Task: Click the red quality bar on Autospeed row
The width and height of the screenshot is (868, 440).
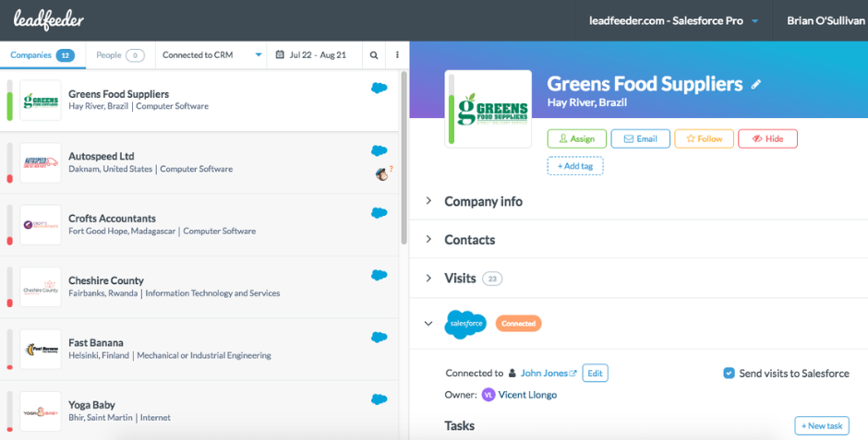Action: tap(9, 179)
